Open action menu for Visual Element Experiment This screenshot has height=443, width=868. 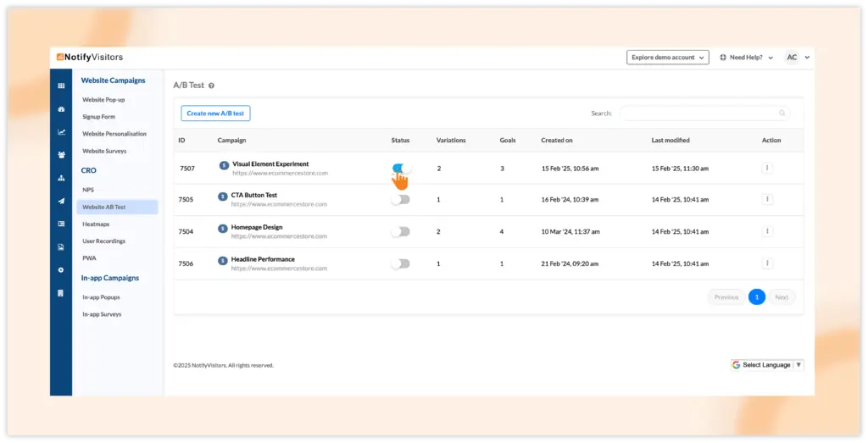point(767,168)
